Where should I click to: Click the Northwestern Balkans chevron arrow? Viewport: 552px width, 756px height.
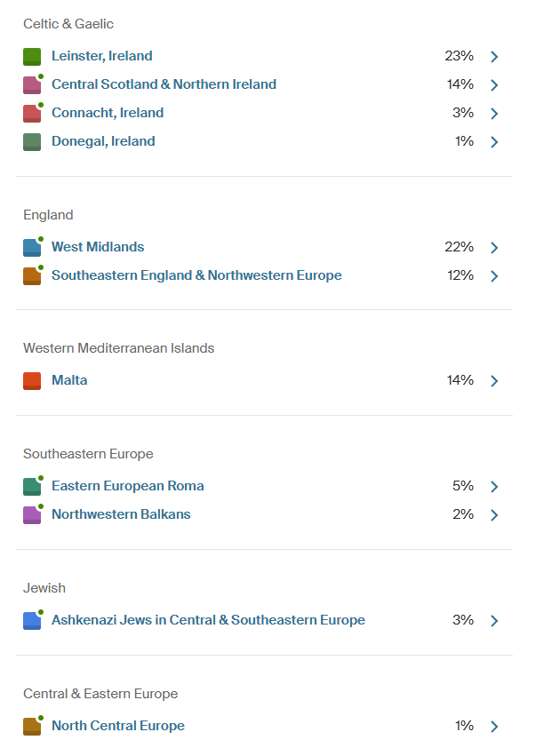click(x=495, y=515)
